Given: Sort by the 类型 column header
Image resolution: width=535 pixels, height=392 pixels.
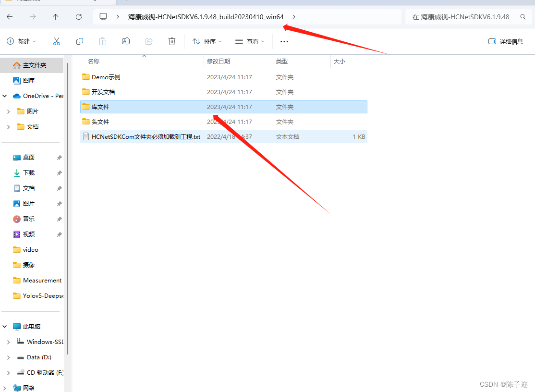Looking at the screenshot, I should coord(282,61).
